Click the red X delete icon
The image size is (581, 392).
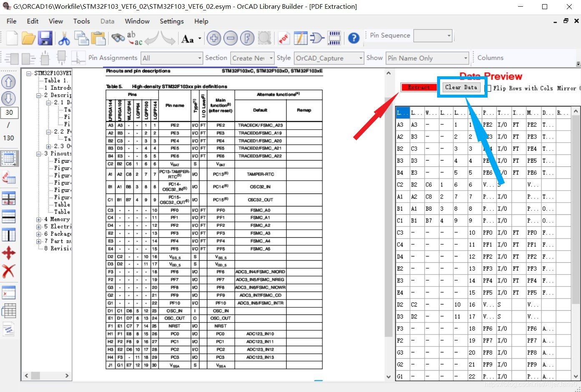pos(8,271)
